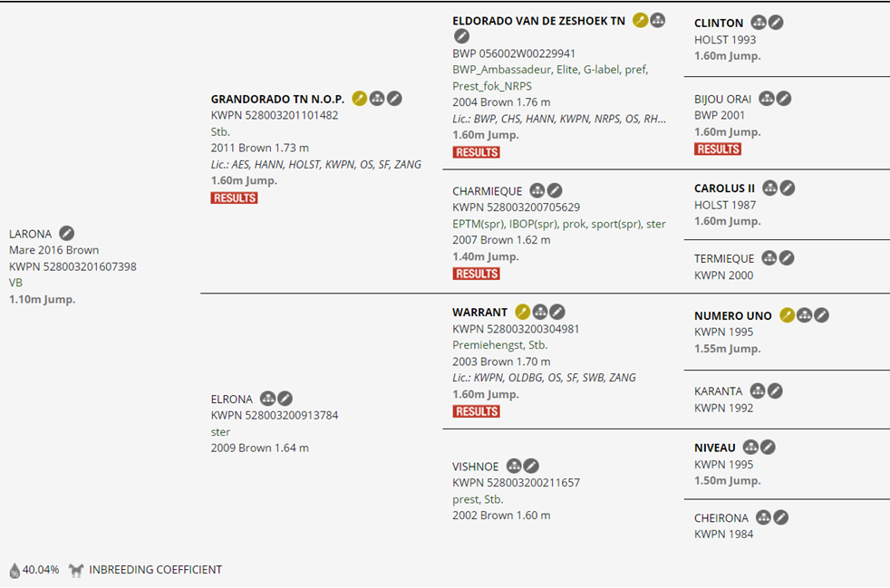Click the pencil icon next to CAROLUS II
The height and width of the screenshot is (588, 890).
pyautogui.click(x=788, y=188)
